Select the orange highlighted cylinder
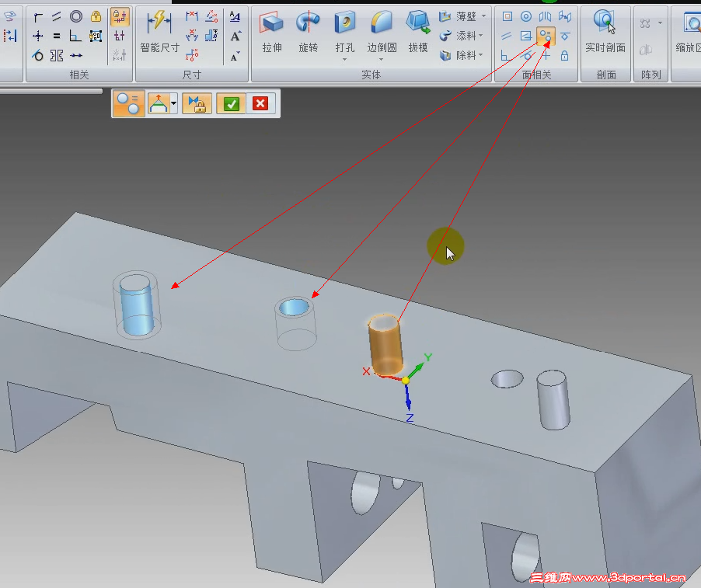Viewport: 701px width, 588px height. (x=385, y=345)
